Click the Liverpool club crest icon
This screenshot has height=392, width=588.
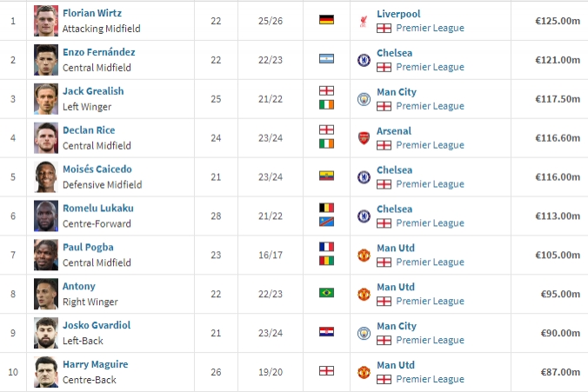(x=364, y=21)
